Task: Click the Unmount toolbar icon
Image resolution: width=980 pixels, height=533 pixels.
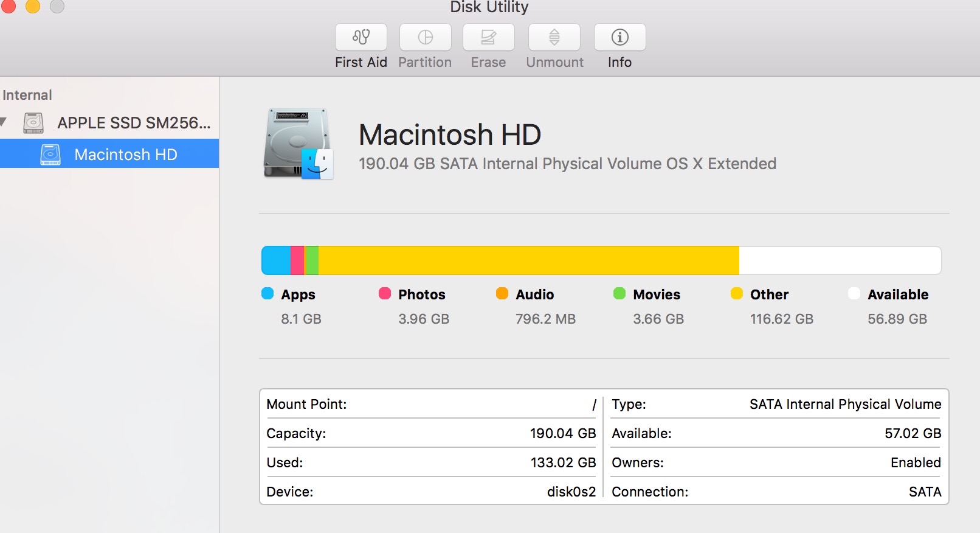Action: pos(554,37)
